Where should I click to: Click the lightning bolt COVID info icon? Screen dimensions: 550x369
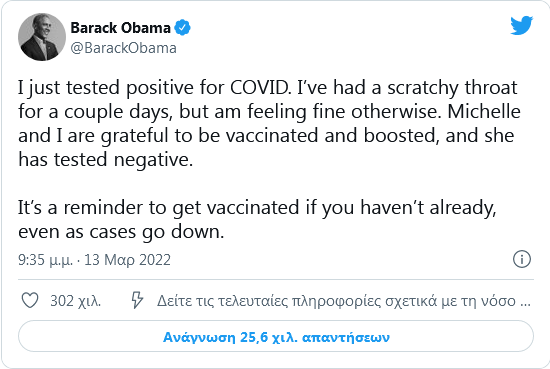[x=137, y=300]
